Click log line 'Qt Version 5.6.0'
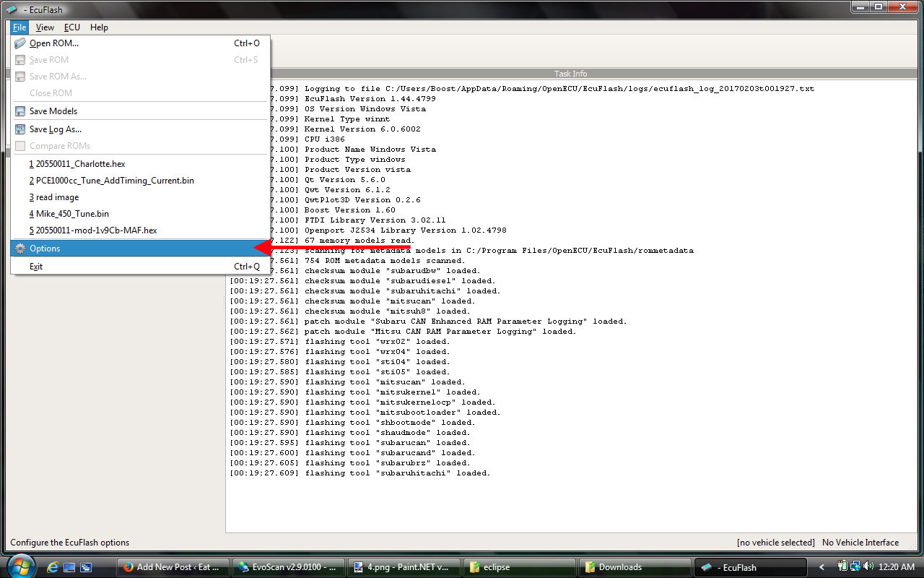Viewport: 924px width, 578px height. point(345,180)
